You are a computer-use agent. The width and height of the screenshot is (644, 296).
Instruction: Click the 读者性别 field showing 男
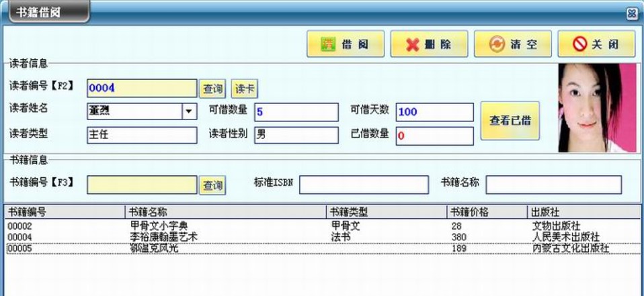tap(296, 136)
